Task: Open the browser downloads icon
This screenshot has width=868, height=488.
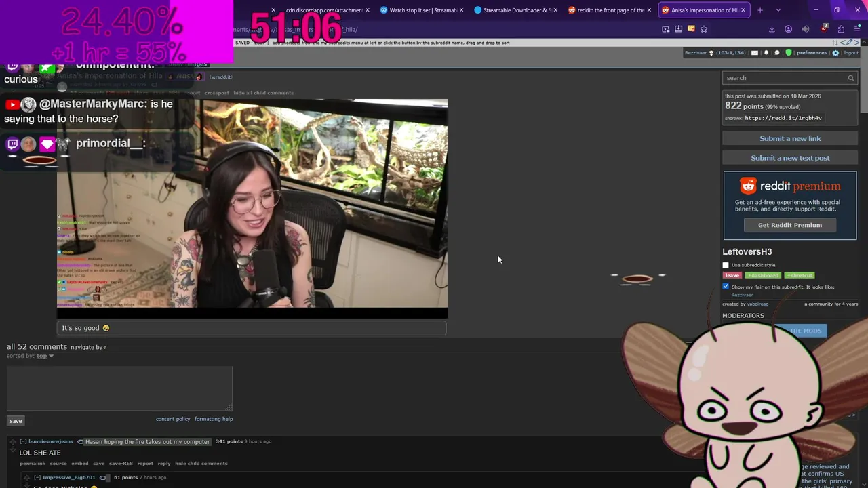Action: pos(772,29)
